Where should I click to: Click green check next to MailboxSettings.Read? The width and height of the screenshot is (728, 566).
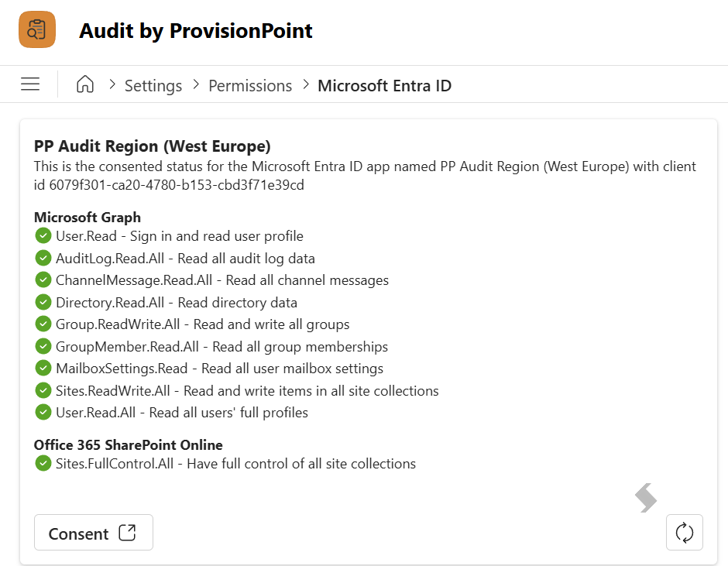[x=43, y=368]
